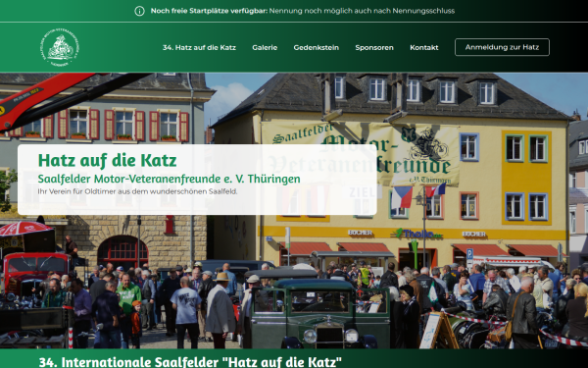Open the Galerie menu item
Viewport: 588px width, 368px height.
[x=265, y=48]
